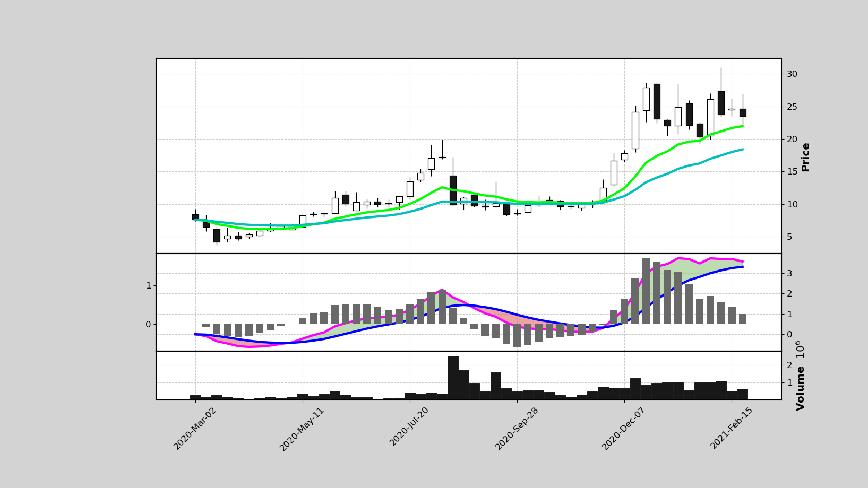Select the 20 tick on Price axis
The image size is (868, 488).
pyautogui.click(x=792, y=139)
